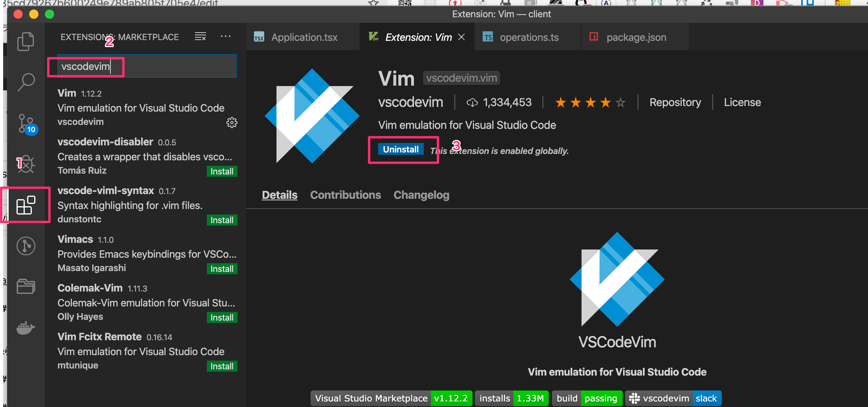The width and height of the screenshot is (868, 407).
Task: Open the Explorer view in activity bar
Action: 26,41
